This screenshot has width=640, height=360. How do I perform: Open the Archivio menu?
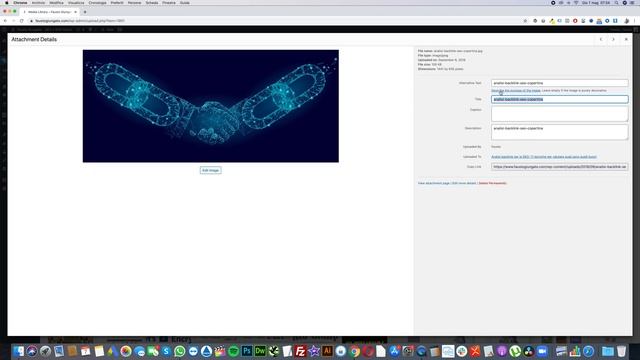pyautogui.click(x=38, y=3)
